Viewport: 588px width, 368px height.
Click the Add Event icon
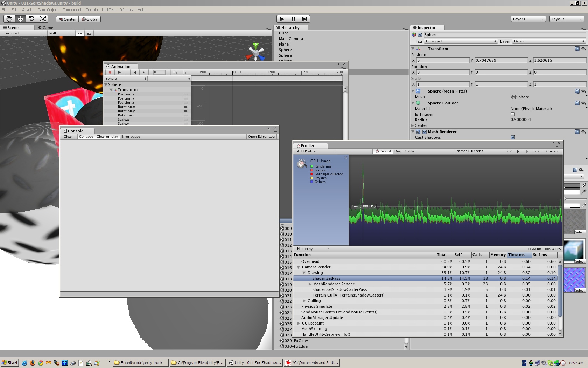184,72
